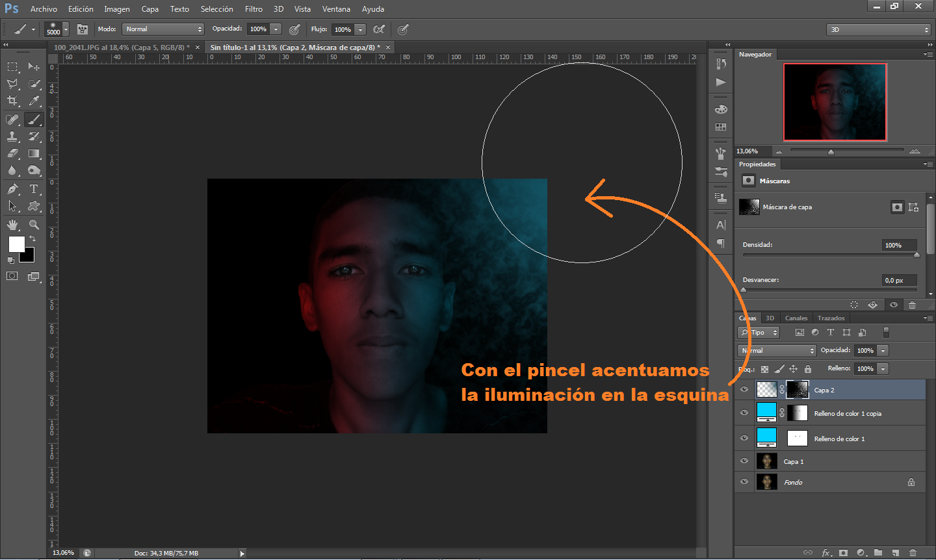The width and height of the screenshot is (936, 560).
Task: Open layer blending mode dropdown
Action: coord(777,350)
